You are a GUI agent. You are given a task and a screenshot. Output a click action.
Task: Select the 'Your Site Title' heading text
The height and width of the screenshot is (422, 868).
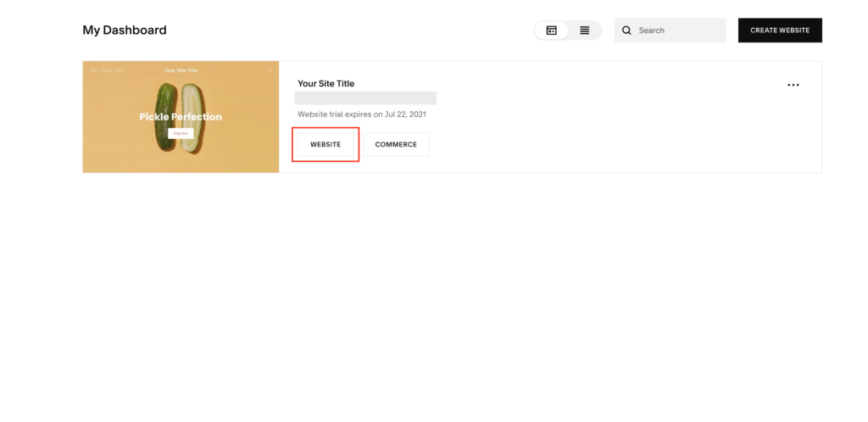point(326,84)
